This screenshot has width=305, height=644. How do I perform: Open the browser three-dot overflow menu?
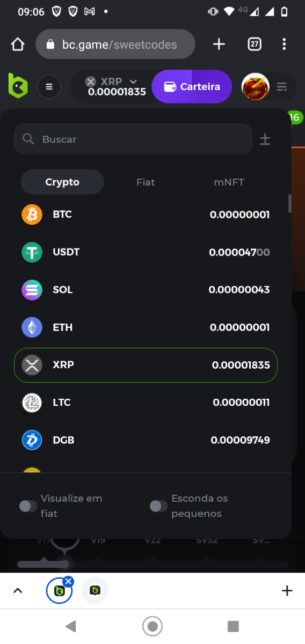tap(284, 44)
